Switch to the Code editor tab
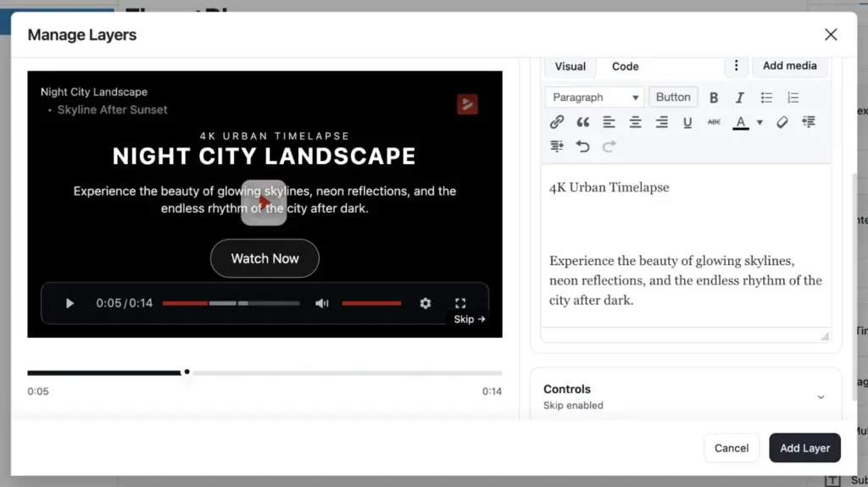868x487 pixels. (x=625, y=66)
